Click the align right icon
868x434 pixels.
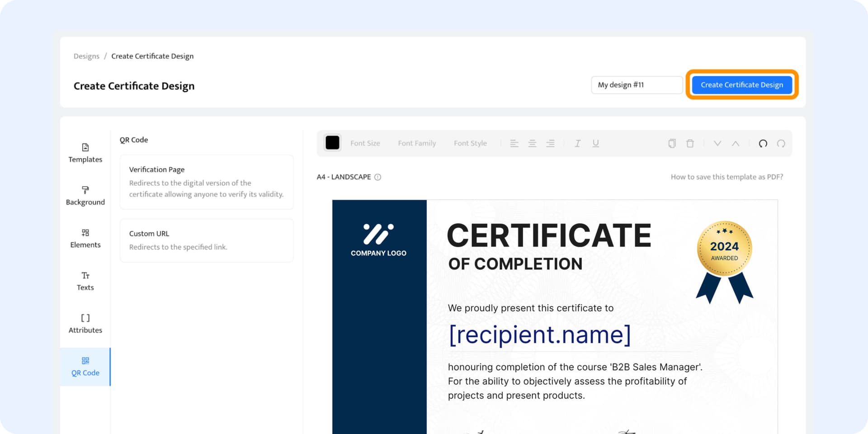tap(550, 143)
